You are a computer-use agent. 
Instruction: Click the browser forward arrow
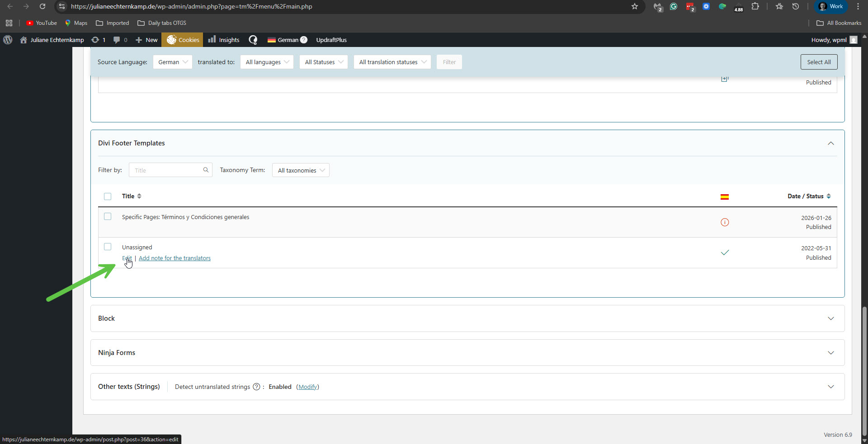(x=26, y=6)
